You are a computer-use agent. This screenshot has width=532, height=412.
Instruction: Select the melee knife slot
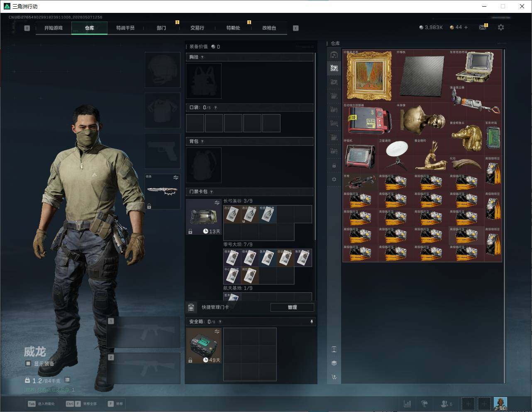(162, 191)
